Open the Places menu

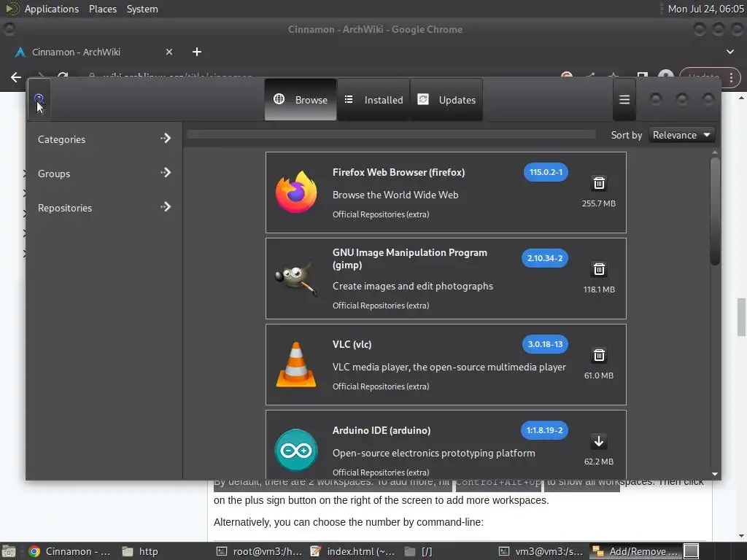coord(103,9)
